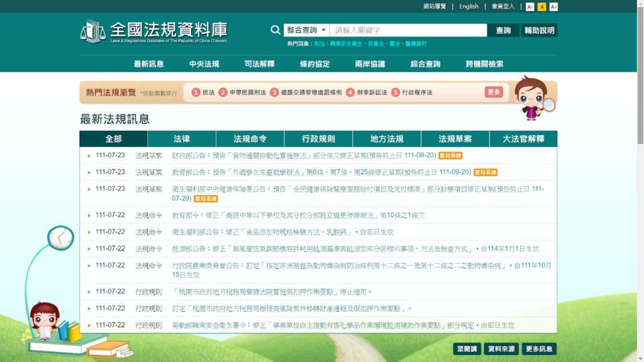The height and width of the screenshot is (362, 644).
Task: Open 跨機關檢索 menu
Action: pyautogui.click(x=484, y=64)
